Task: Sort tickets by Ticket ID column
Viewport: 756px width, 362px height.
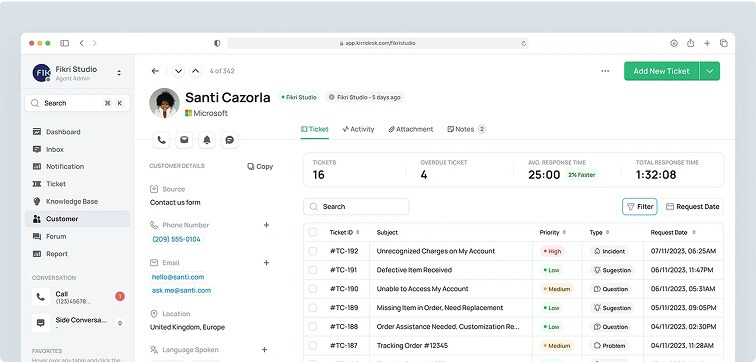Action: (x=344, y=232)
